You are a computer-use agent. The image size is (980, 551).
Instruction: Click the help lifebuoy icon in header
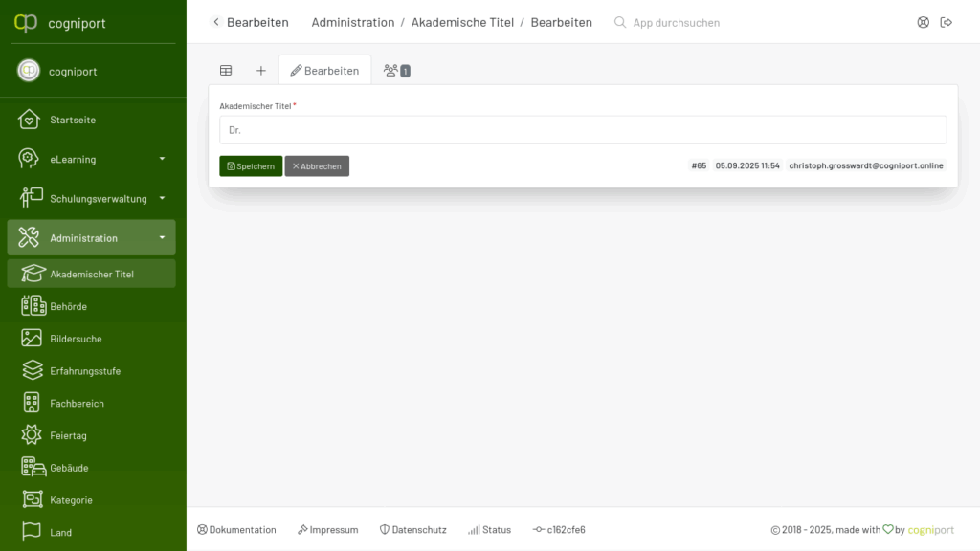tap(923, 23)
